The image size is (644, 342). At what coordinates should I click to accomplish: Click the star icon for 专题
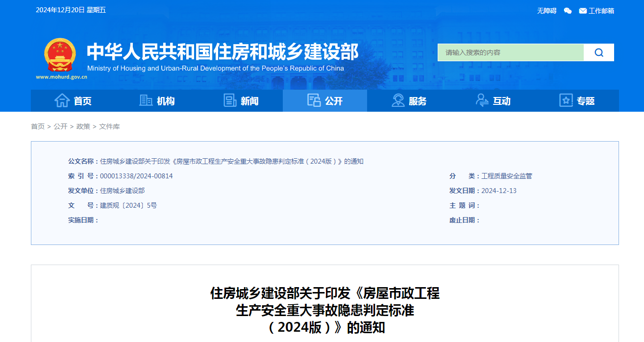point(566,100)
